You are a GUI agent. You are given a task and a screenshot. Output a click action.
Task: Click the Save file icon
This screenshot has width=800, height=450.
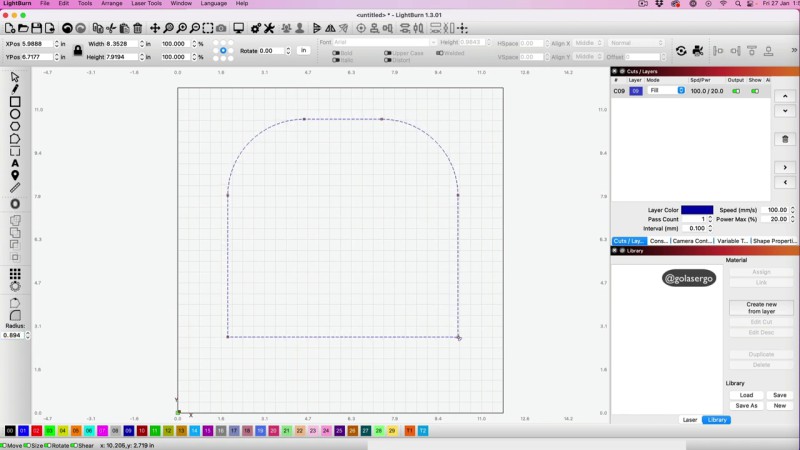pyautogui.click(x=36, y=28)
